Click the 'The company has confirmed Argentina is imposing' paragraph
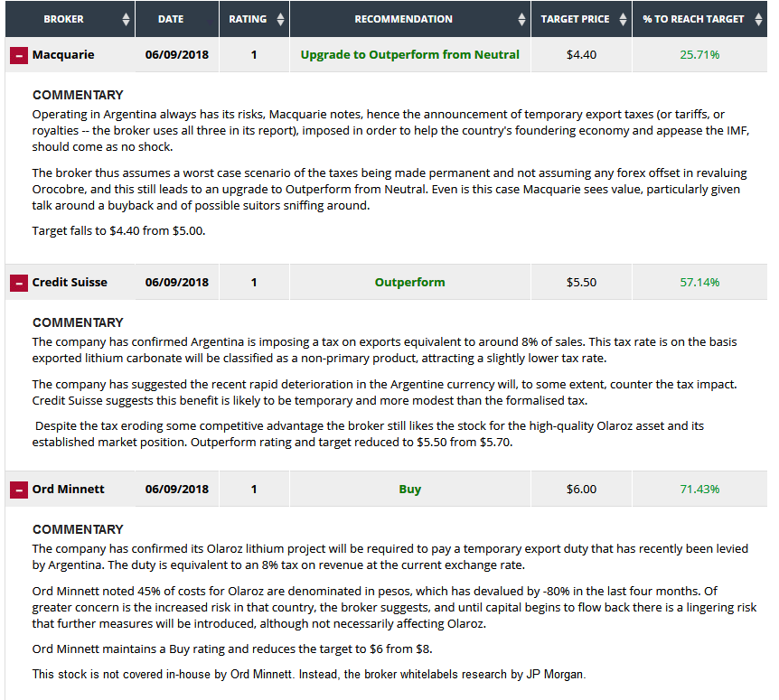The height and width of the screenshot is (700, 779). 385,350
